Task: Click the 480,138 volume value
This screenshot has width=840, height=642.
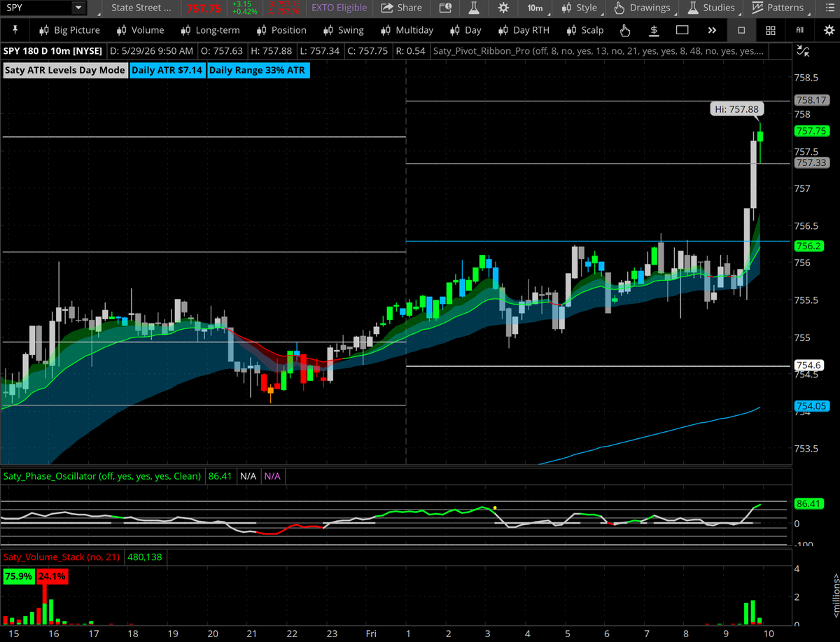Action: pyautogui.click(x=144, y=557)
